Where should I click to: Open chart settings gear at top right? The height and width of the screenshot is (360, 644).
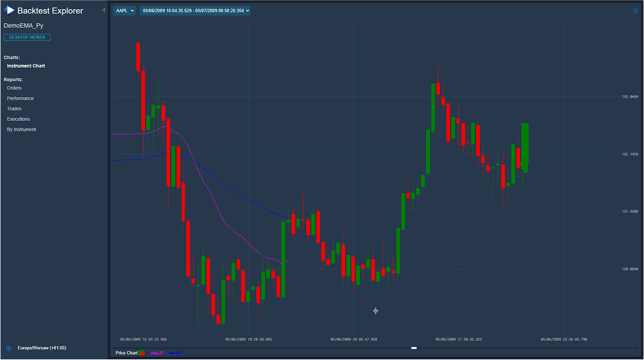point(636,10)
